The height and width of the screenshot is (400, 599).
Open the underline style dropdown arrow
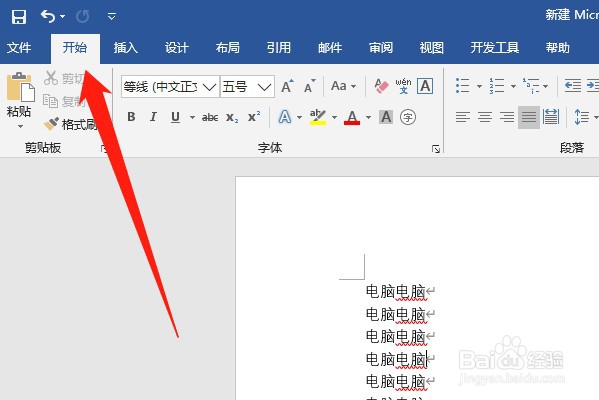point(192,117)
